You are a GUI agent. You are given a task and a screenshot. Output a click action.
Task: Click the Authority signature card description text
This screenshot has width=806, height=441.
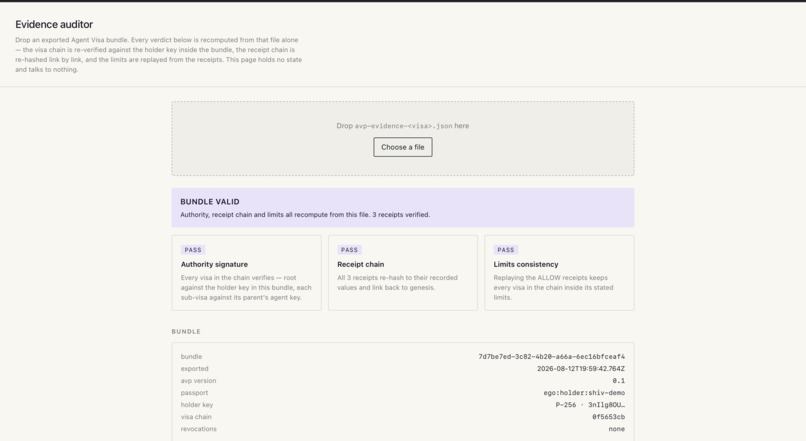(x=246, y=287)
